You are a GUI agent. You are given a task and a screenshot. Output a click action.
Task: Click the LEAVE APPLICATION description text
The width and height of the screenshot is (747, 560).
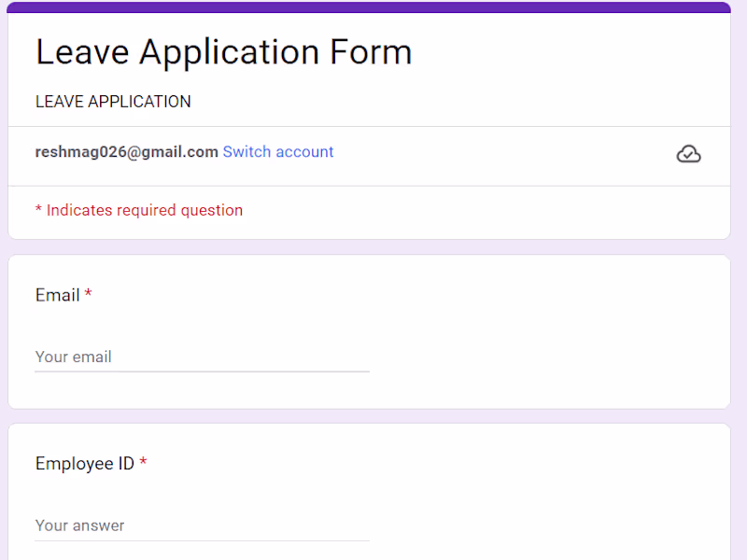(113, 102)
